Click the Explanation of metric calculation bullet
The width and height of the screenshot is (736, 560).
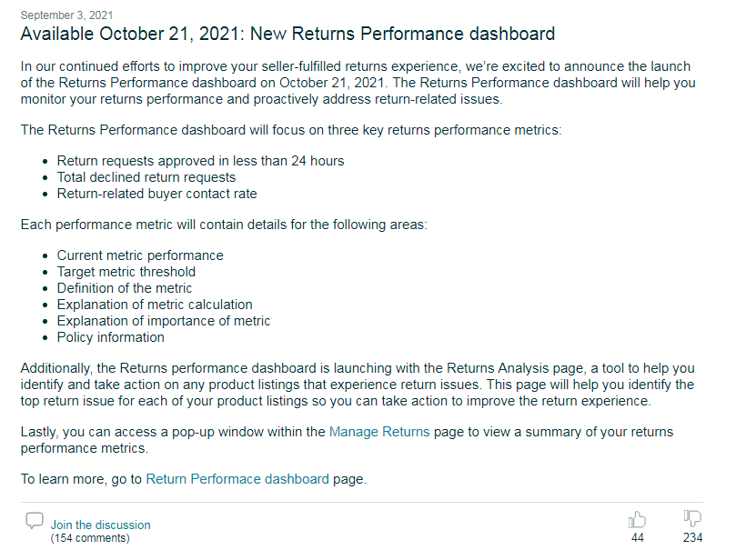pos(155,305)
